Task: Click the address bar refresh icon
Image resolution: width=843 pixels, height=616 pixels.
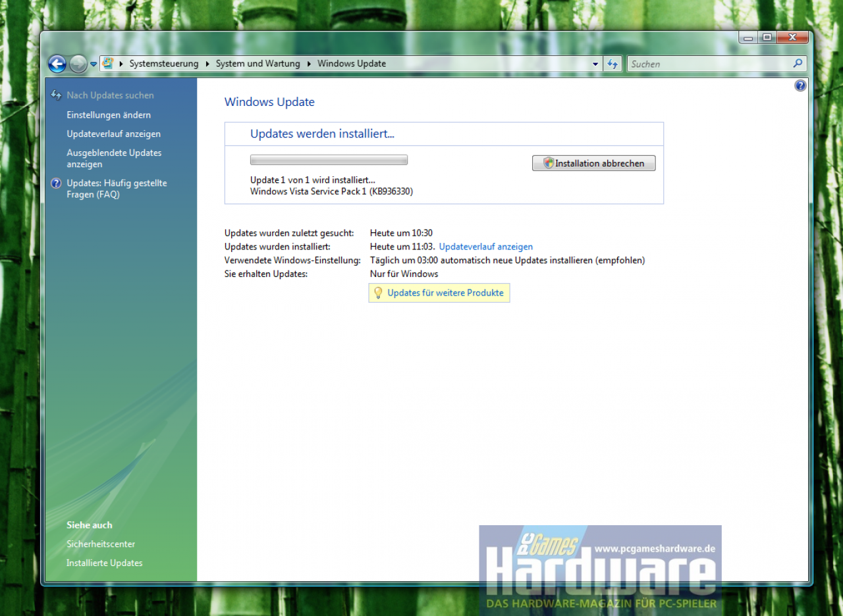Action: pos(612,64)
